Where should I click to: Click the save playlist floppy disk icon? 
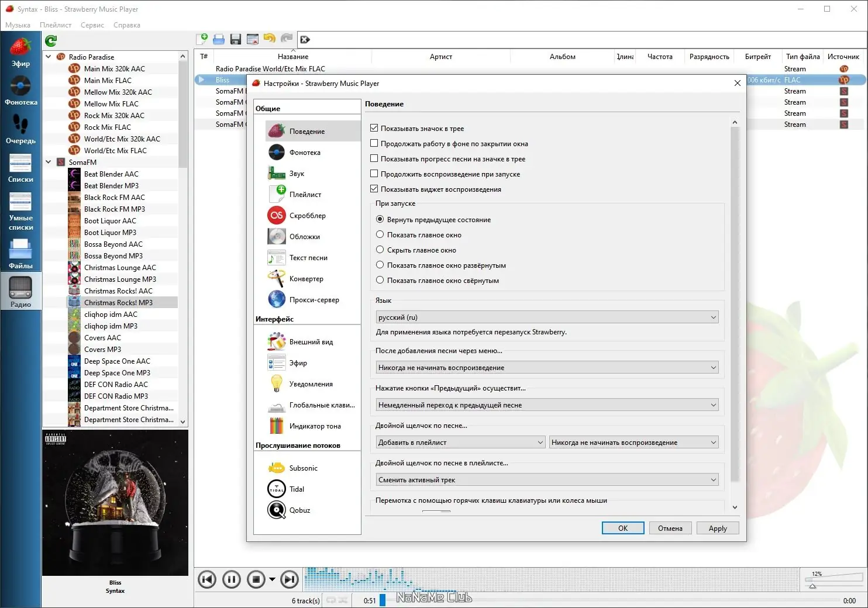pyautogui.click(x=236, y=39)
